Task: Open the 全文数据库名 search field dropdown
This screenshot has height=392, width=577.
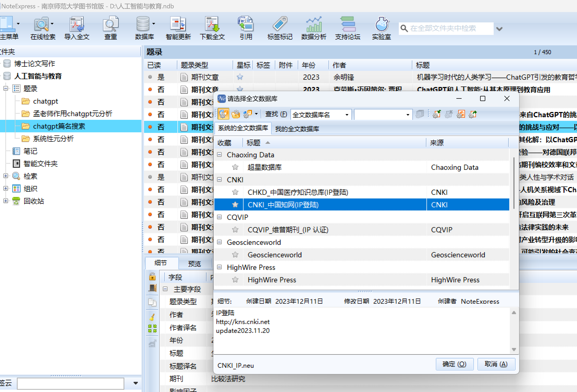Action: [347, 115]
